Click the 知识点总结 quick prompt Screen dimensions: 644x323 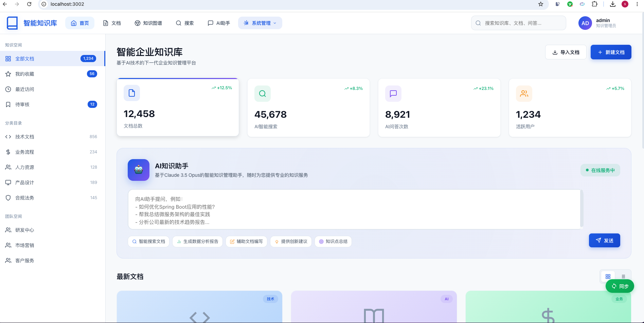click(x=333, y=242)
